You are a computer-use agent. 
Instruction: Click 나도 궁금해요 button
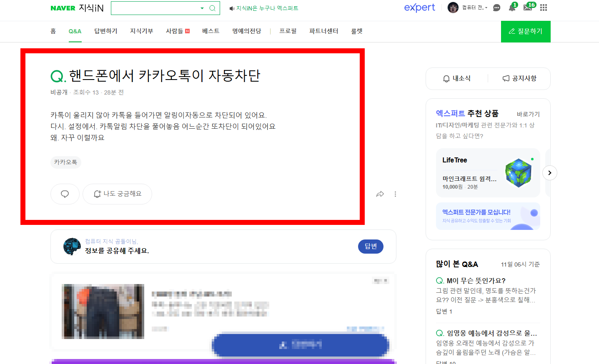(x=117, y=194)
